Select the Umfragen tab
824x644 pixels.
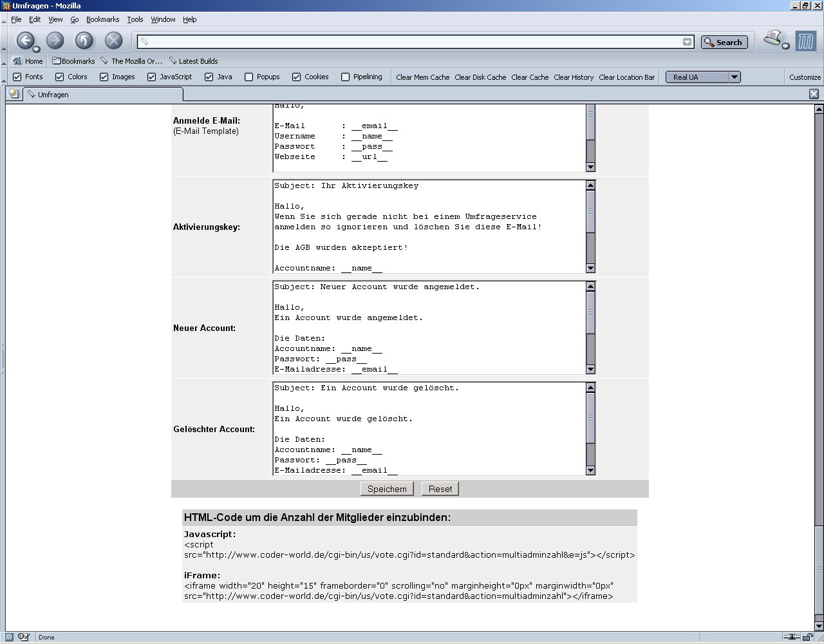tap(102, 95)
